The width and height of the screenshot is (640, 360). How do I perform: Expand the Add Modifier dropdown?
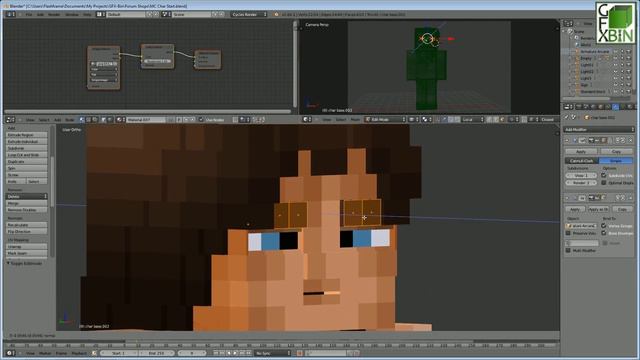pos(599,129)
